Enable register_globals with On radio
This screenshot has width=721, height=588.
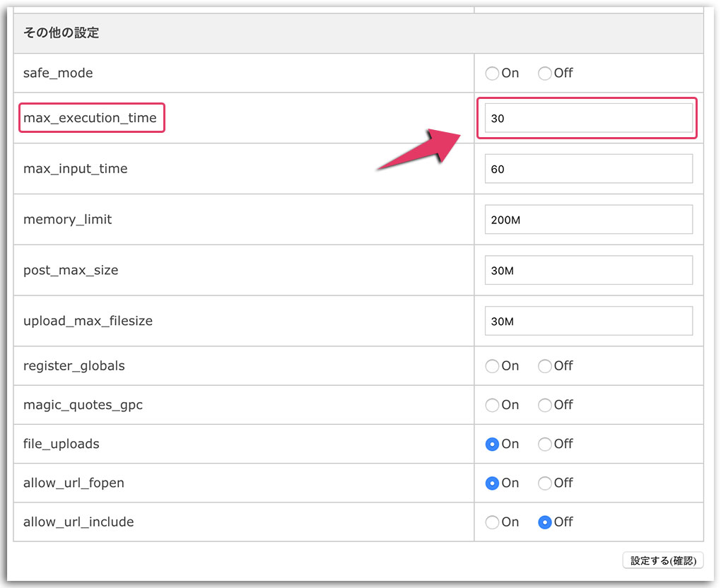492,366
